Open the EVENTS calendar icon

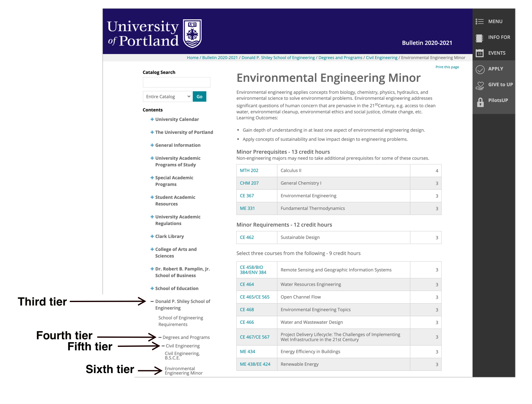480,53
